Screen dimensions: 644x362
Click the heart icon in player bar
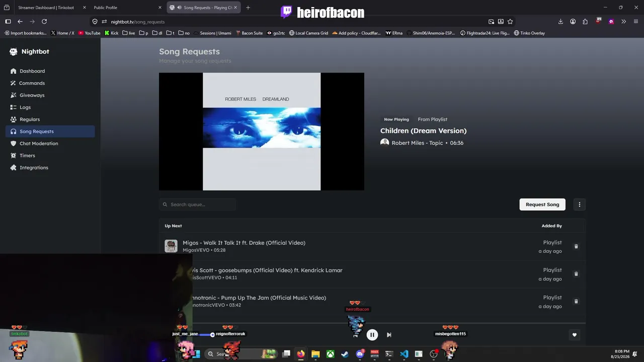click(x=575, y=335)
